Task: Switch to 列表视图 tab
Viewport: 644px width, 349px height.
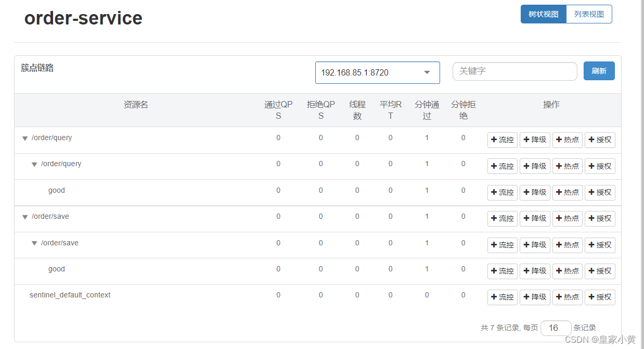Action: (589, 14)
